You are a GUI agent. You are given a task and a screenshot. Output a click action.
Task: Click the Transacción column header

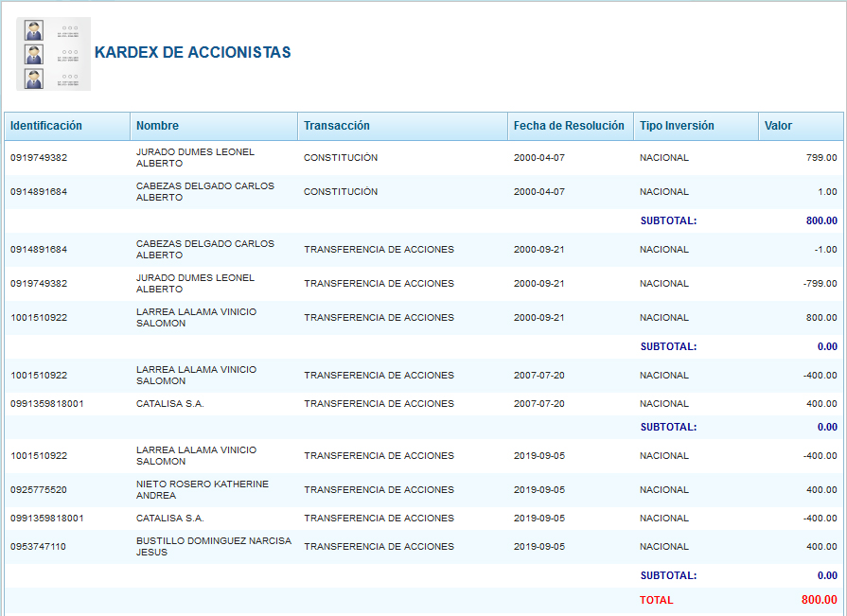336,126
